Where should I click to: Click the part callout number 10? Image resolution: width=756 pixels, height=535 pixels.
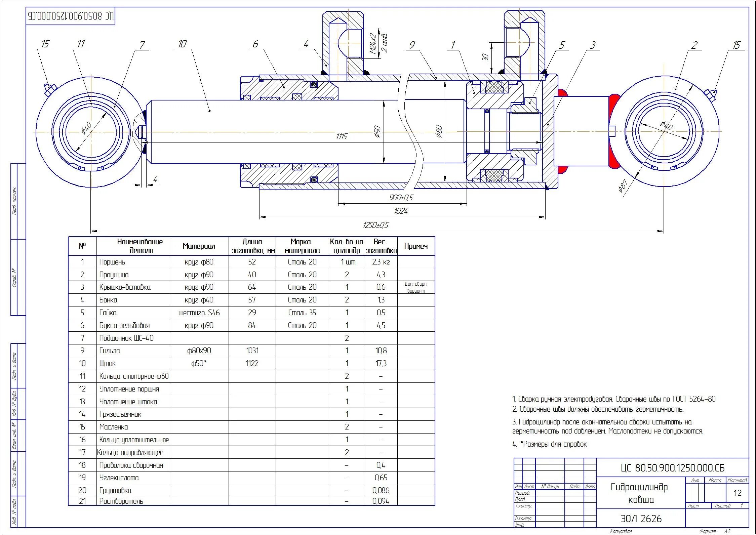182,44
